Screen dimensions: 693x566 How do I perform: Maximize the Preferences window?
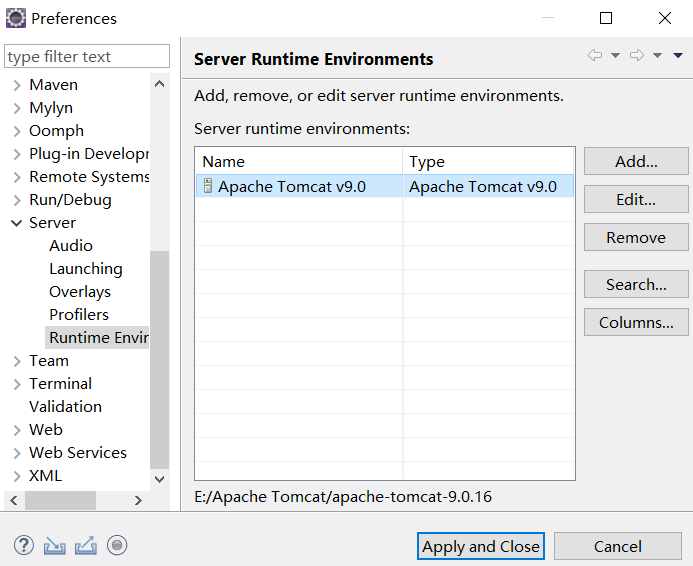[605, 18]
